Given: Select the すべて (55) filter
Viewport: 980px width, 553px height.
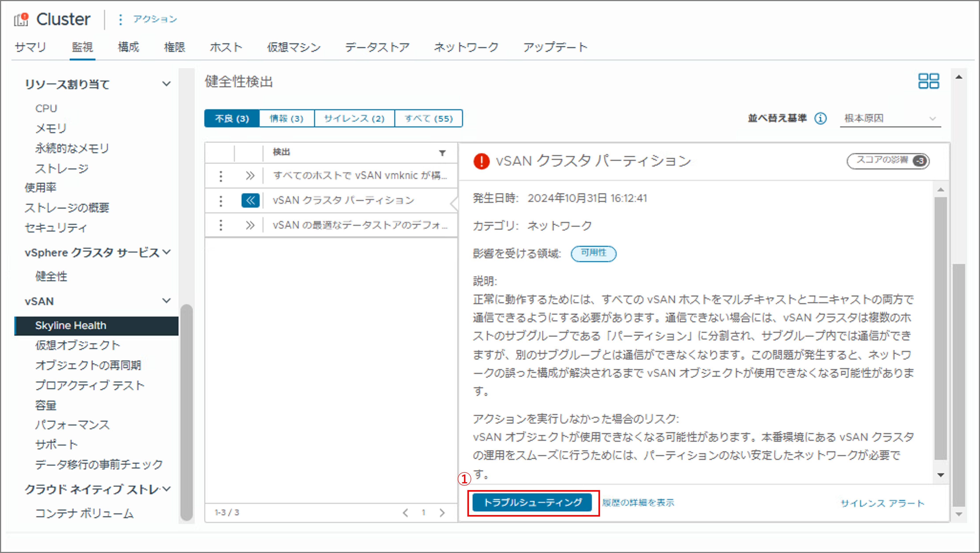Looking at the screenshot, I should tap(429, 118).
